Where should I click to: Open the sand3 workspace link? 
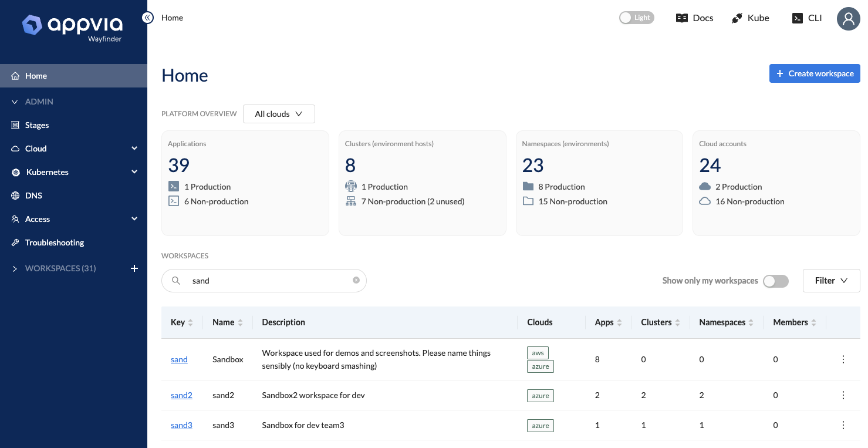tap(181, 425)
